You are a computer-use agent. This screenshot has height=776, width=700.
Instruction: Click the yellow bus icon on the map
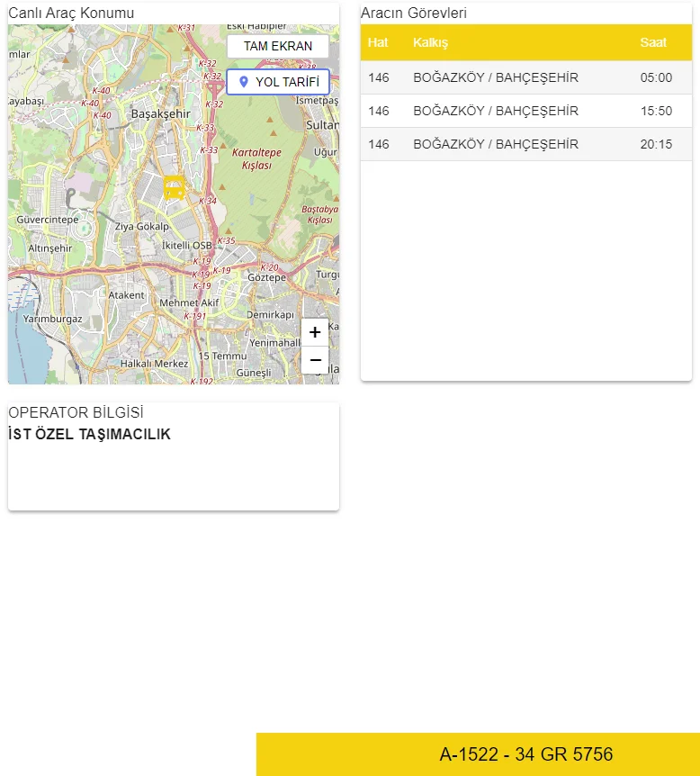coord(175,187)
